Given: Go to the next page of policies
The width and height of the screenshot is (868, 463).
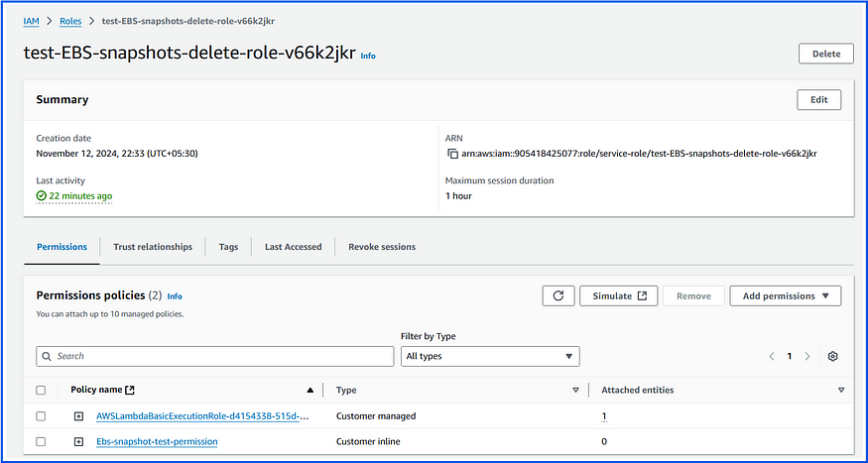Looking at the screenshot, I should pyautogui.click(x=807, y=356).
